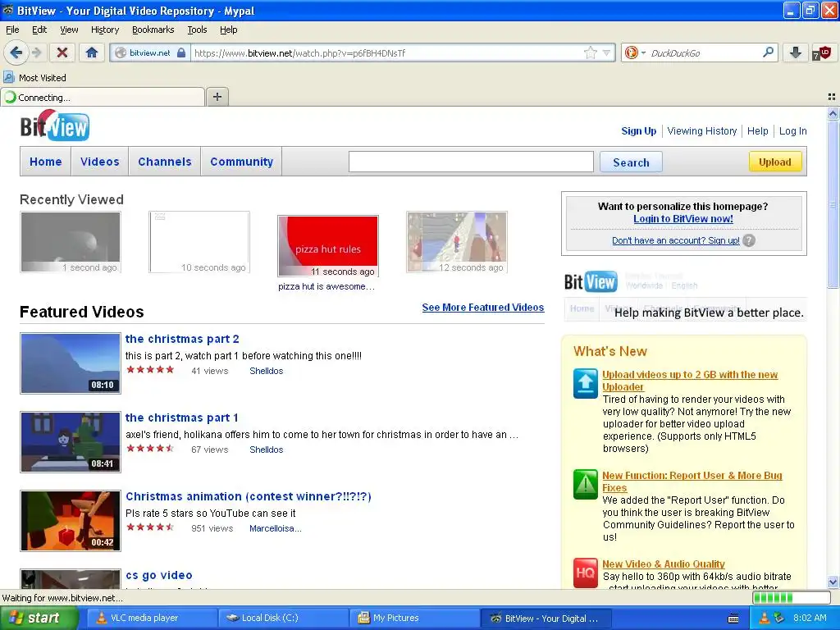Viewport: 840px width, 630px height.
Task: Open the Most Visited bookmarks folder
Action: pos(35,78)
